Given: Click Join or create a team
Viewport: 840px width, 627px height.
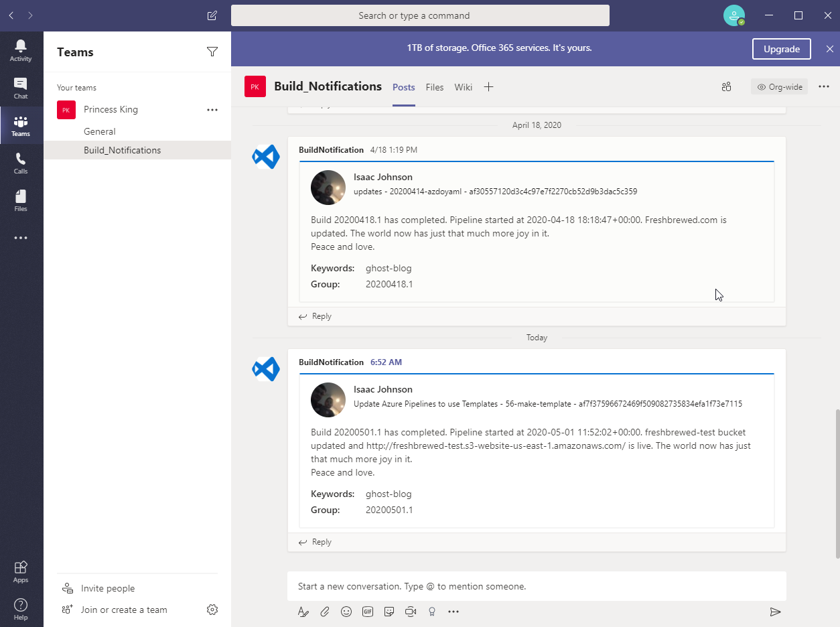Looking at the screenshot, I should point(124,610).
